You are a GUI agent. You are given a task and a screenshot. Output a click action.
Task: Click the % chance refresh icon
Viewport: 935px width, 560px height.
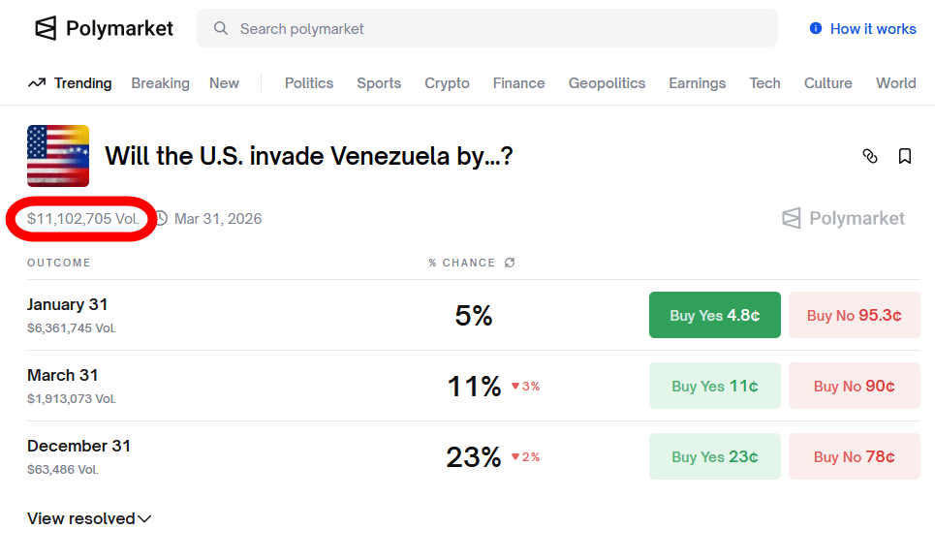click(x=510, y=263)
